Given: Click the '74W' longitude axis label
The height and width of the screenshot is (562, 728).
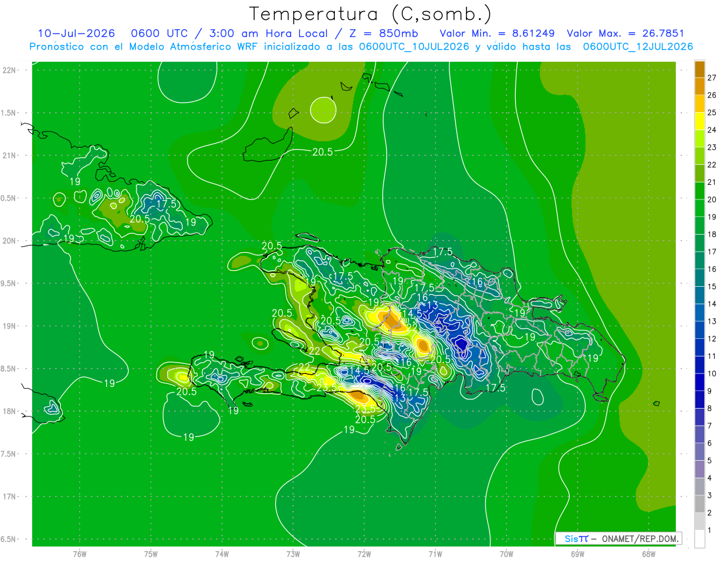Looking at the screenshot, I should (222, 554).
